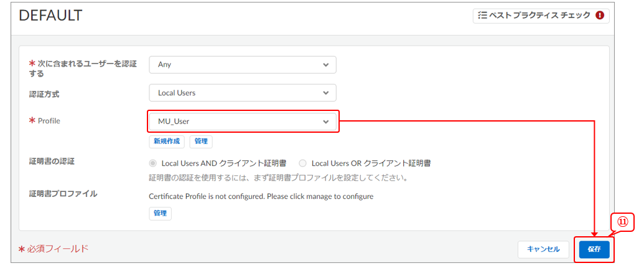Click 管理 under the certificate profile message
Viewport: 644px width, 268px height.
[160, 213]
